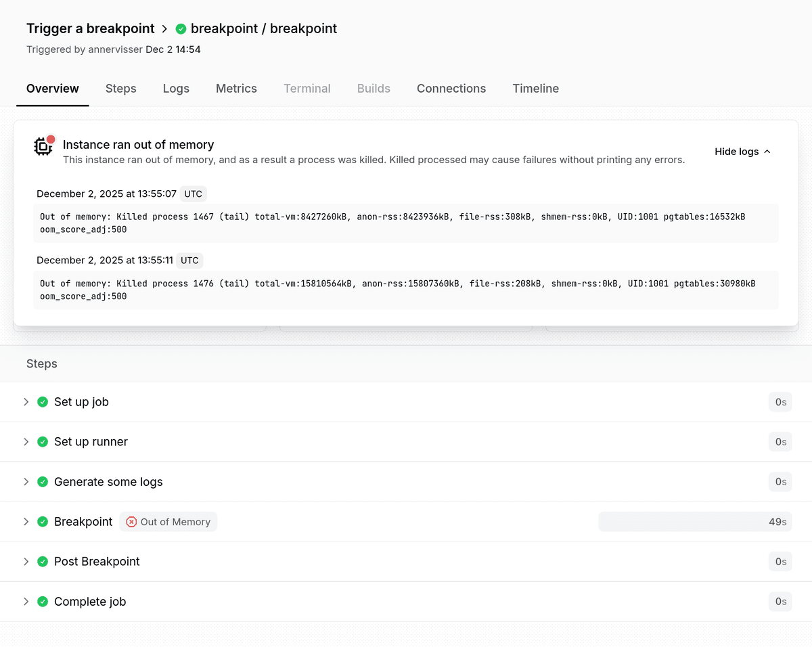Click green check icon on Complete job
The width and height of the screenshot is (812, 647).
click(x=43, y=602)
